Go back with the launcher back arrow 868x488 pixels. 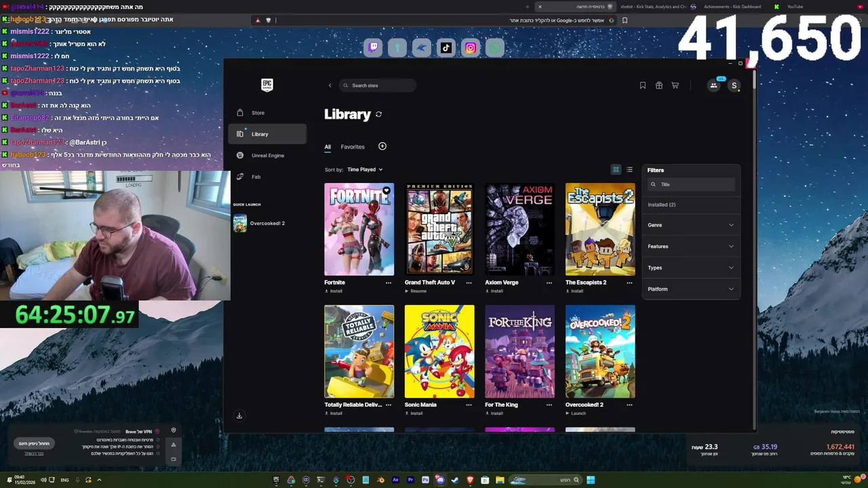point(330,85)
